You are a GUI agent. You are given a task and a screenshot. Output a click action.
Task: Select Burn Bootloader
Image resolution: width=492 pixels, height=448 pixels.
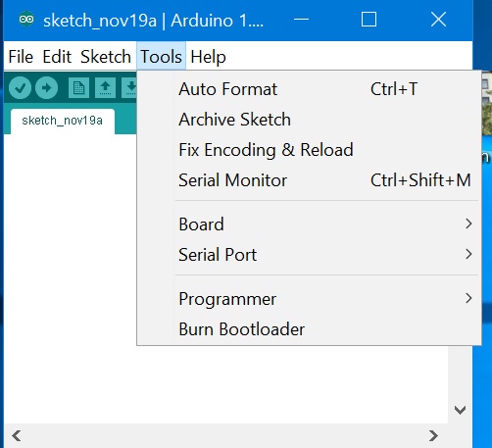pos(309,329)
